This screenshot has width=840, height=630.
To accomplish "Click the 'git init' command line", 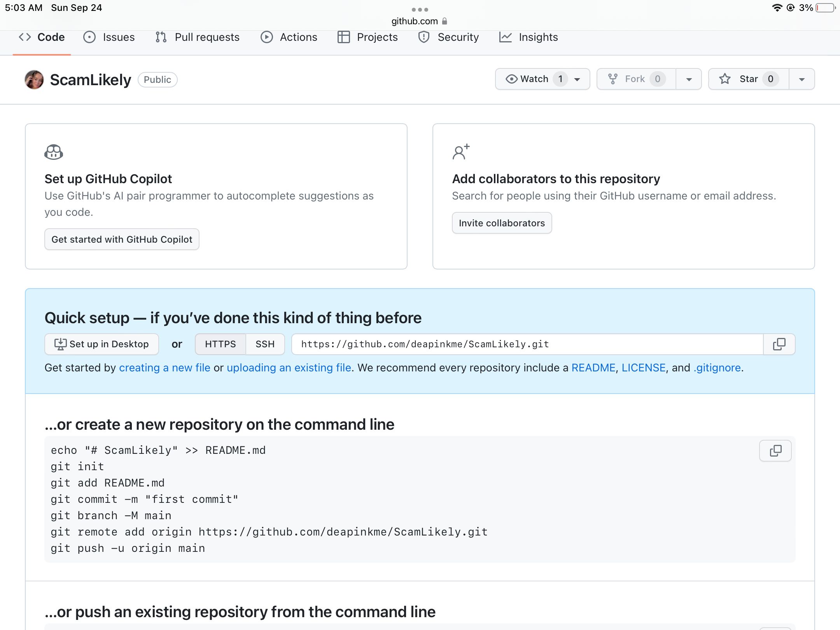I will tap(77, 467).
